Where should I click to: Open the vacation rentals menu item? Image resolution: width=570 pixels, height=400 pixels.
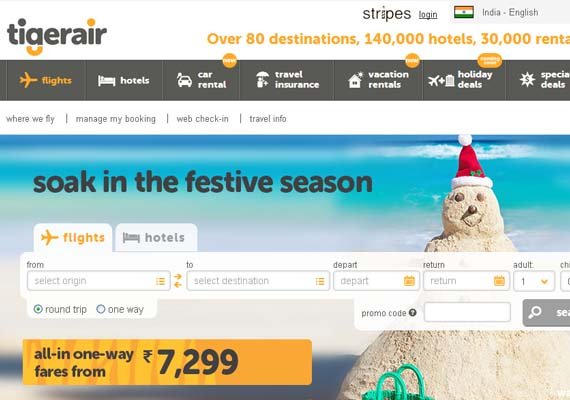pos(378,80)
